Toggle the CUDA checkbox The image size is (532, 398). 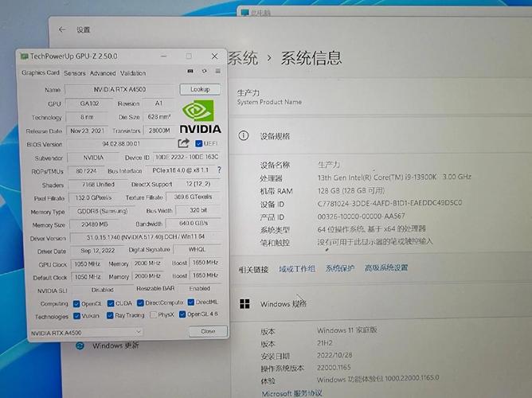pos(111,303)
